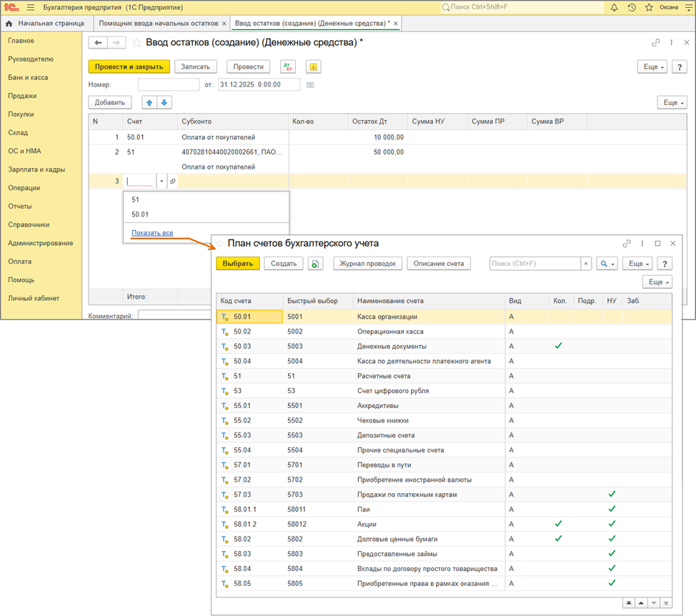Toggle Кол. checkmark for account 50.03
The height and width of the screenshot is (616, 696).
[x=558, y=346]
